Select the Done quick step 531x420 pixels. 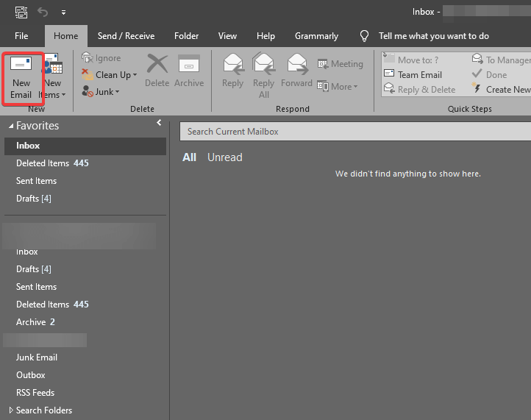tap(489, 75)
